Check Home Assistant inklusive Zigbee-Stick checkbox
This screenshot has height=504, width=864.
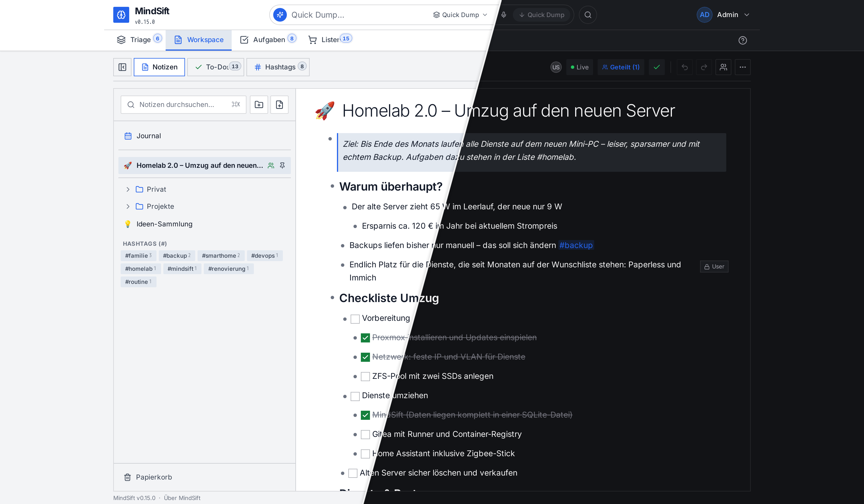365,454
